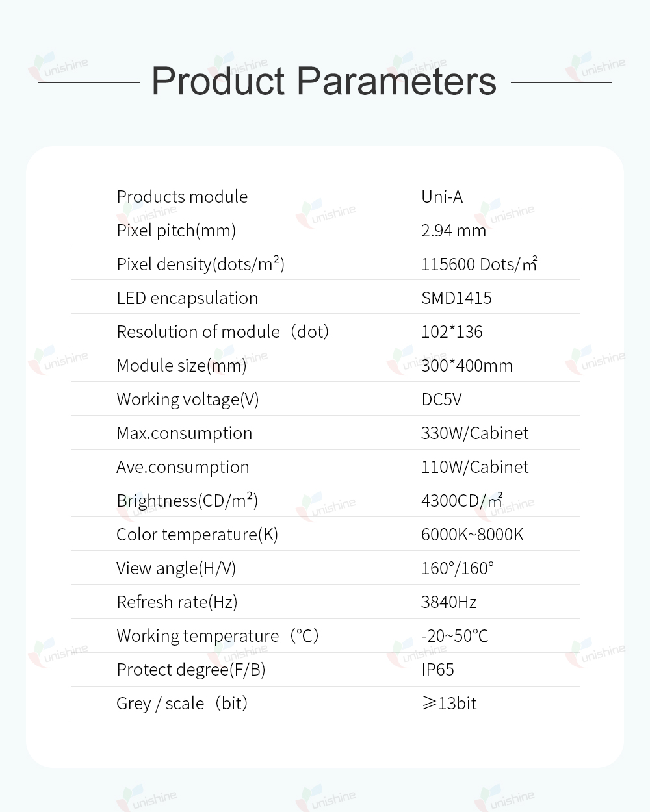Click the 2.94 mm value
This screenshot has width=650, height=812.
[x=454, y=231]
